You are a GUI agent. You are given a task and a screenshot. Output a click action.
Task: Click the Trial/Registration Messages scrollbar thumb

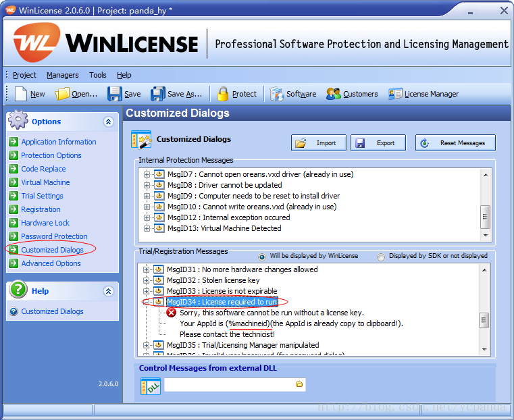tap(484, 321)
